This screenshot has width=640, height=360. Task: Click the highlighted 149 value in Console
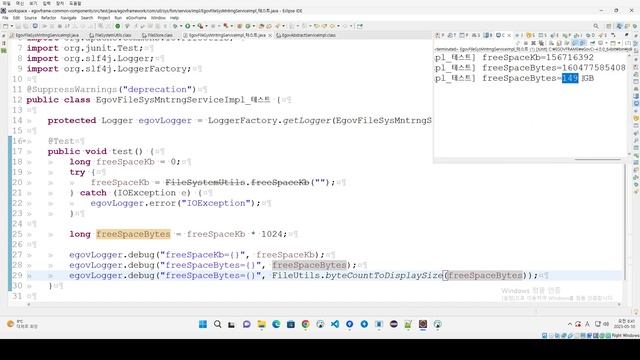[x=570, y=78]
